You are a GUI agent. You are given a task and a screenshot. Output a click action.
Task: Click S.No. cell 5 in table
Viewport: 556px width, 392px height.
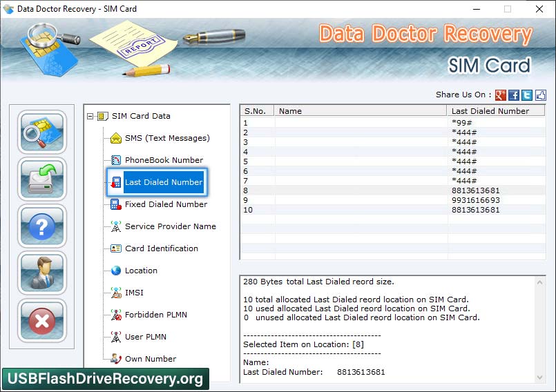[x=246, y=161]
